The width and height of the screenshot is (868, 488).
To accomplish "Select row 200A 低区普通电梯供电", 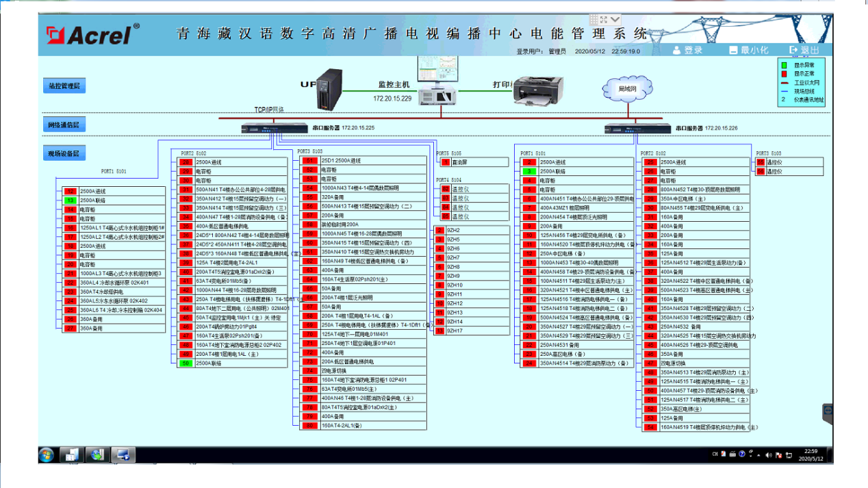I will 364,361.
